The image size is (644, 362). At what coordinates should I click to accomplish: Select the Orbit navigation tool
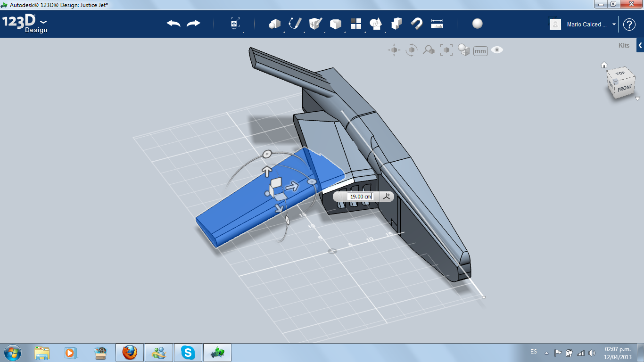[412, 50]
